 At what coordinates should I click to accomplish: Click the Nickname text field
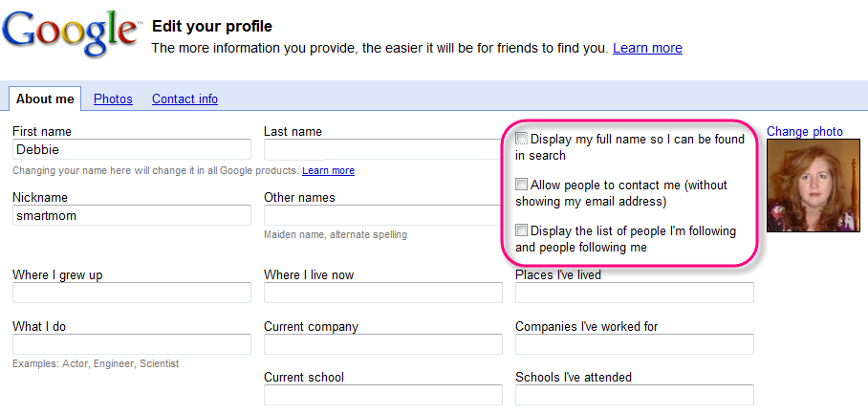131,215
